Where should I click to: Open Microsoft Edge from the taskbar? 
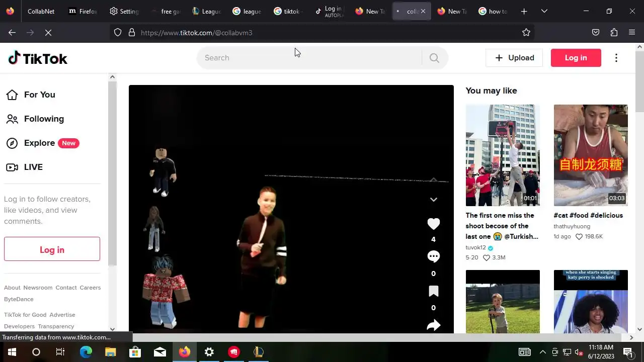click(86, 352)
